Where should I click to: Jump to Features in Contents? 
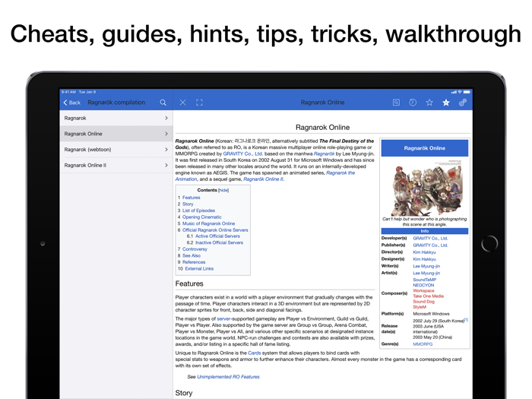pos(192,198)
